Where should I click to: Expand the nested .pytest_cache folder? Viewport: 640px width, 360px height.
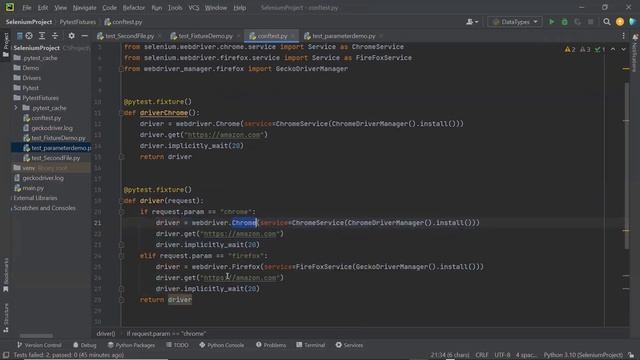point(16,108)
